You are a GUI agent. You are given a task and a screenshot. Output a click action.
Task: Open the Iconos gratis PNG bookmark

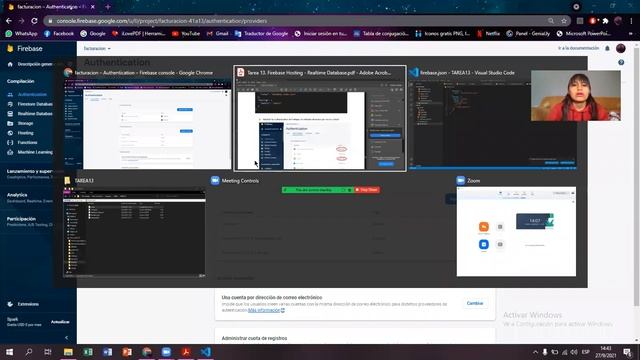tap(442, 33)
